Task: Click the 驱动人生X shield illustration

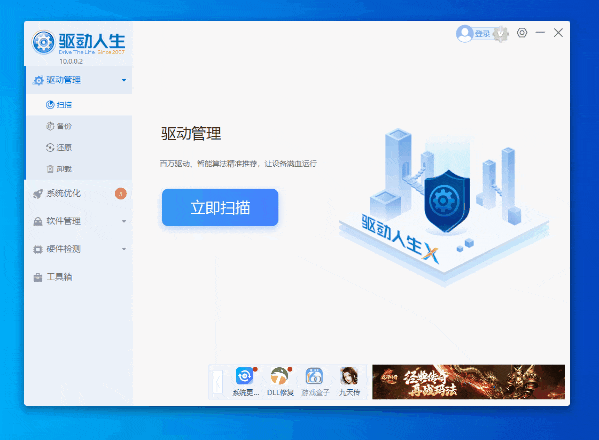Action: [446, 201]
